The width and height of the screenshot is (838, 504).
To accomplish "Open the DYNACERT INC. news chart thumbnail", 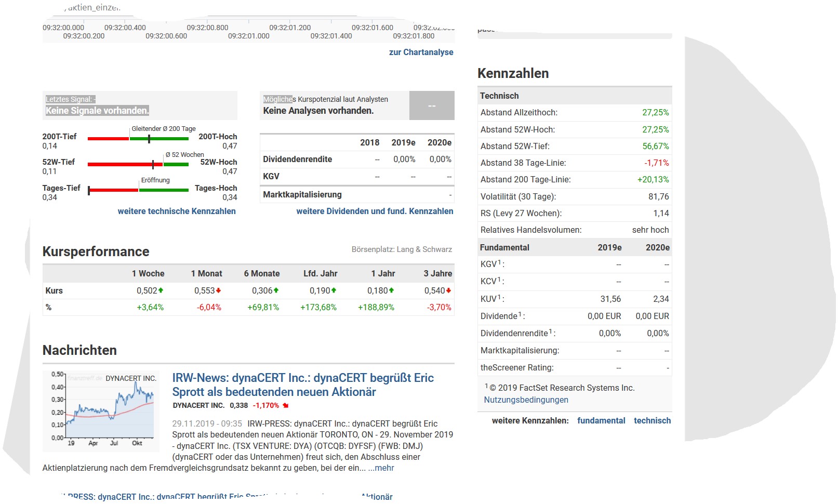I will pos(101,410).
